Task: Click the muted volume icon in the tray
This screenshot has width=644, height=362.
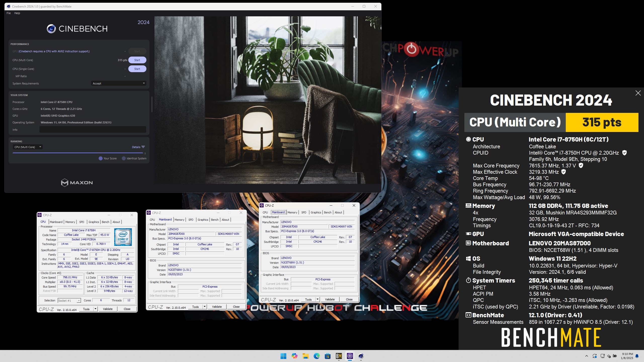Action: pos(609,356)
